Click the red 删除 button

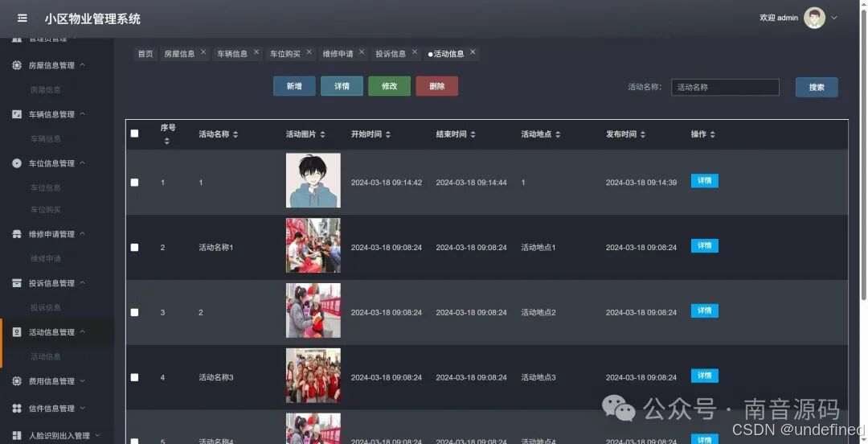click(x=436, y=86)
